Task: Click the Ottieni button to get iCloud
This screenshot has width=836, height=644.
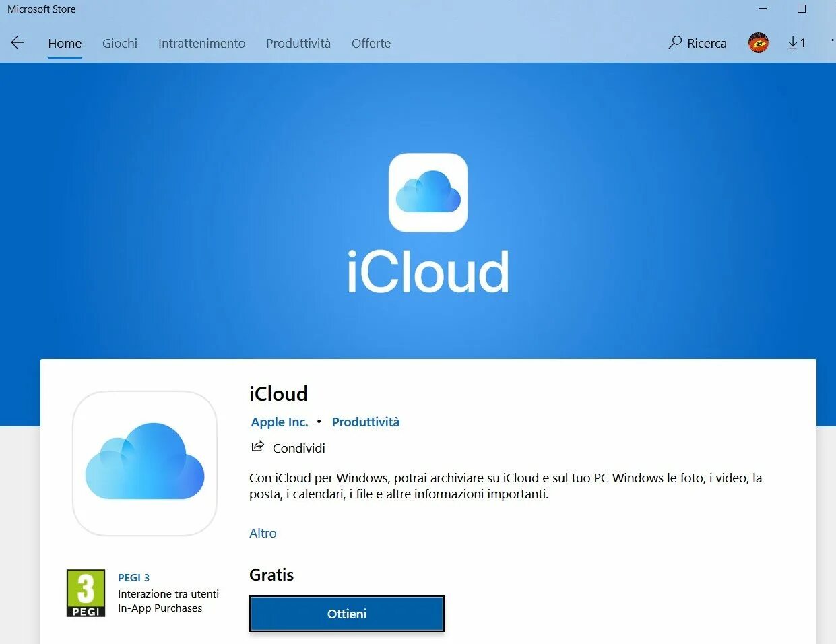Action: [x=346, y=614]
